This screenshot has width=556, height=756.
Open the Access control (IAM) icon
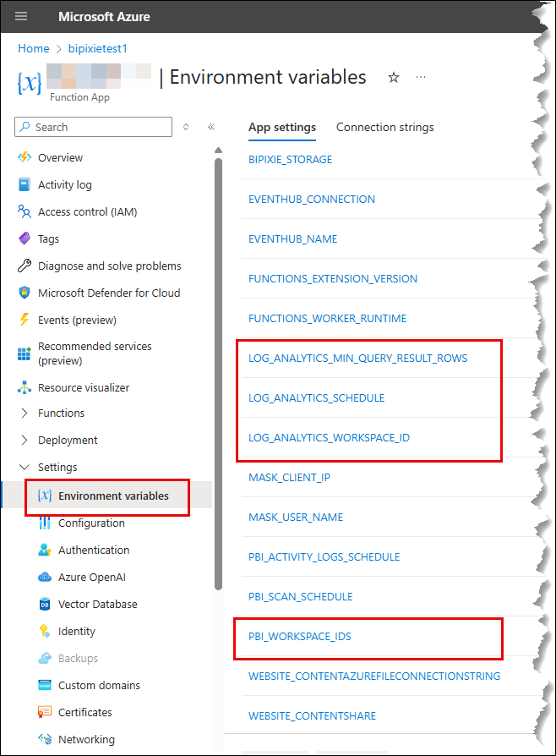24,211
